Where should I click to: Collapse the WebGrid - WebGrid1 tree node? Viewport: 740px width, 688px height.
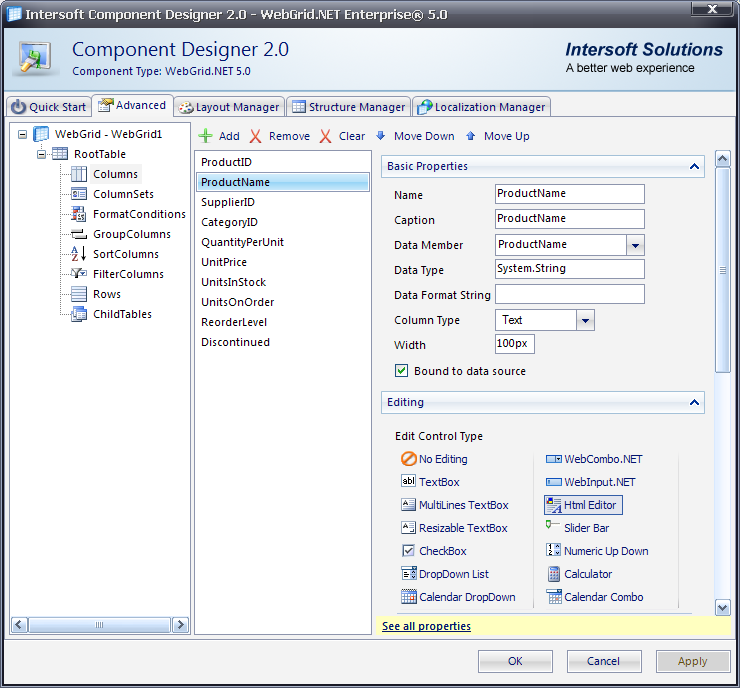(x=22, y=134)
